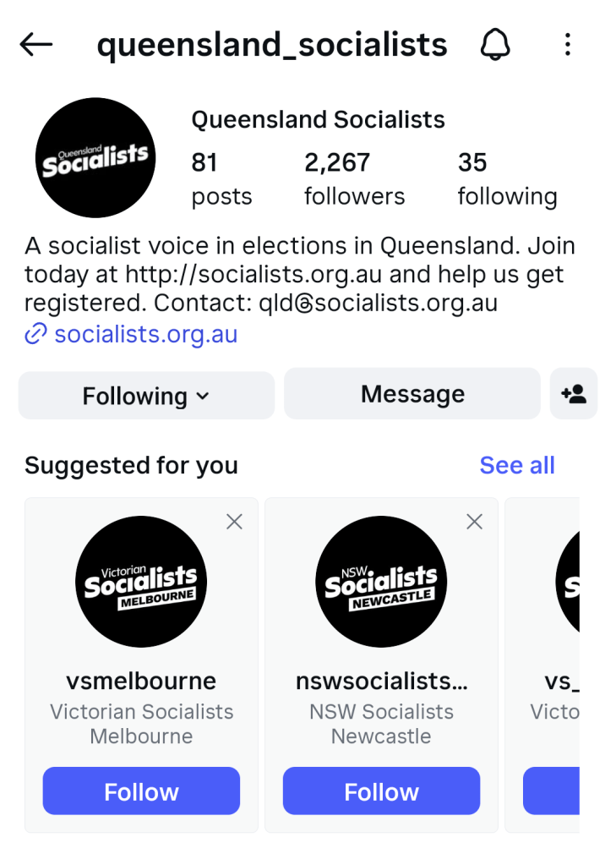Tap the link icon beside socialists.org.au

pyautogui.click(x=35, y=335)
